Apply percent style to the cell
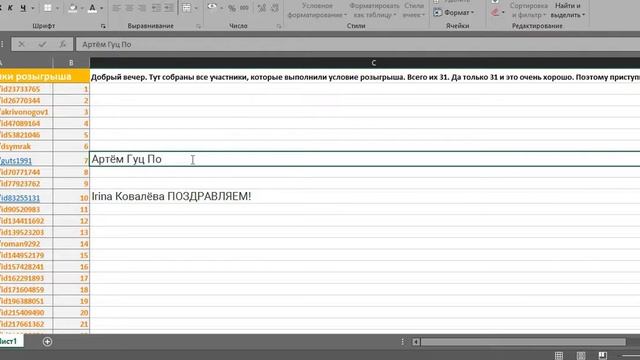Viewport: 640px width, 360px height. 232,8
